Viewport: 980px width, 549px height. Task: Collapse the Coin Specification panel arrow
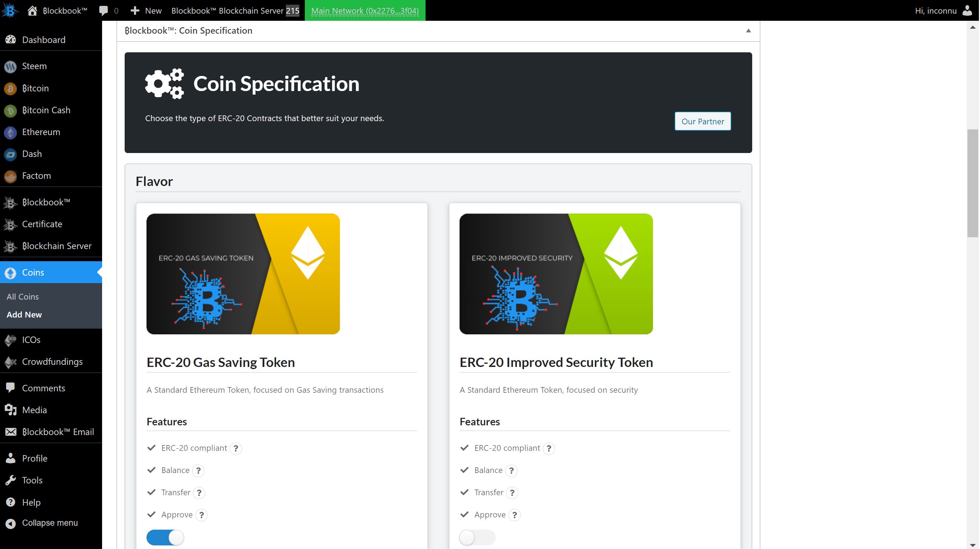(x=748, y=31)
